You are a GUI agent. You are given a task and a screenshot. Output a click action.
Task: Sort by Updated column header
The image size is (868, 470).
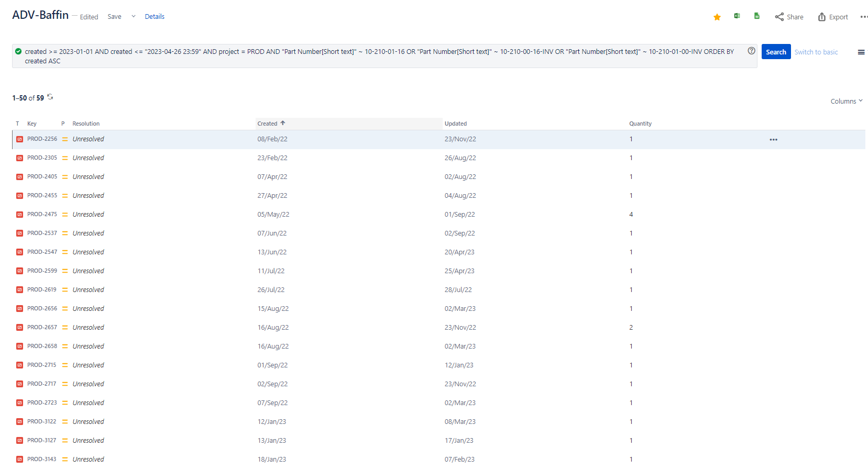click(x=455, y=124)
